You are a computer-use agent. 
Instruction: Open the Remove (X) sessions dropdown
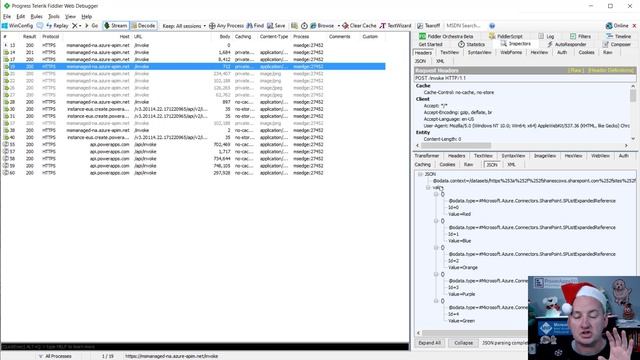click(76, 25)
